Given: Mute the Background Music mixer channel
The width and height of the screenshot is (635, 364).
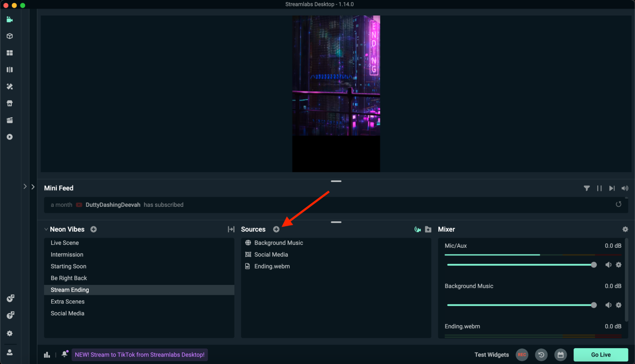Looking at the screenshot, I should click(x=608, y=305).
